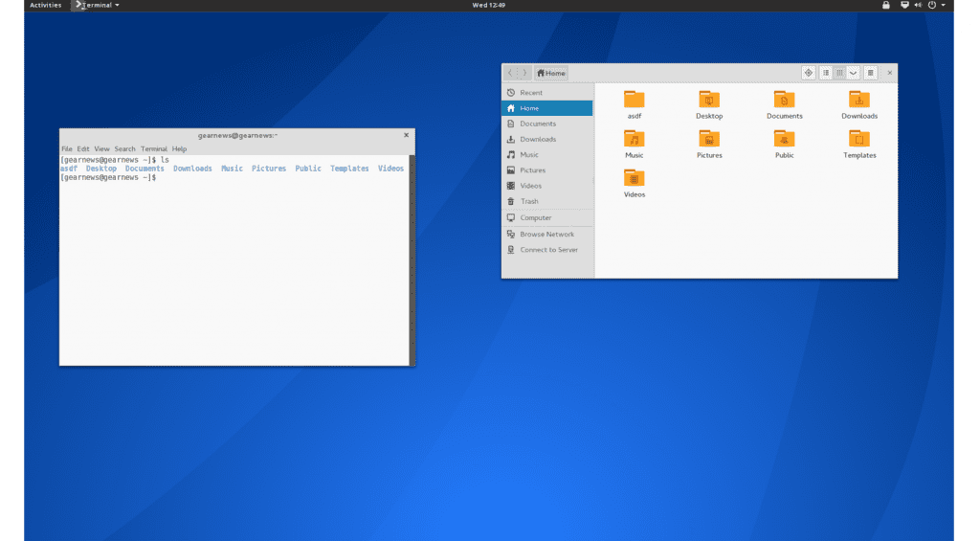Expand the view options dropdown arrow
Image resolution: width=980 pixels, height=541 pixels.
[x=853, y=73]
